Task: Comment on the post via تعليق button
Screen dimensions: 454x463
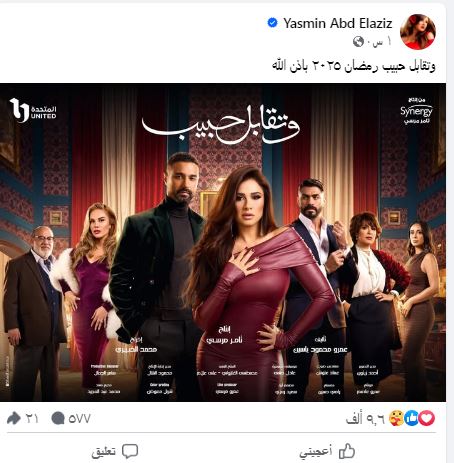Action: (x=115, y=452)
